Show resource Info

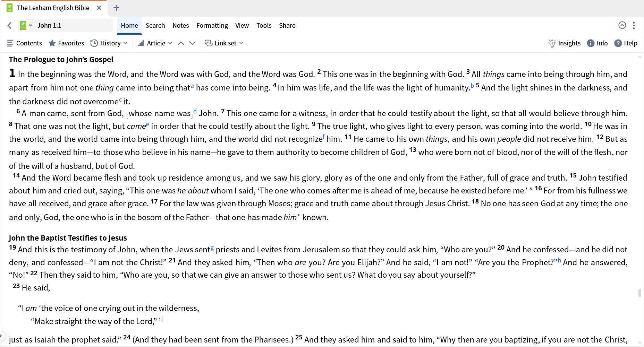pos(597,43)
